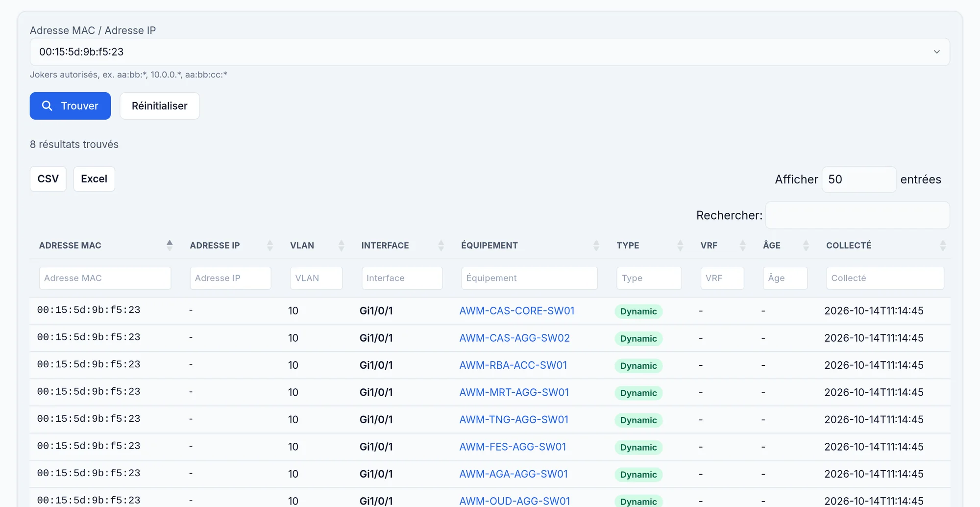Export results to Excel
This screenshot has width=980, height=507.
(x=94, y=179)
